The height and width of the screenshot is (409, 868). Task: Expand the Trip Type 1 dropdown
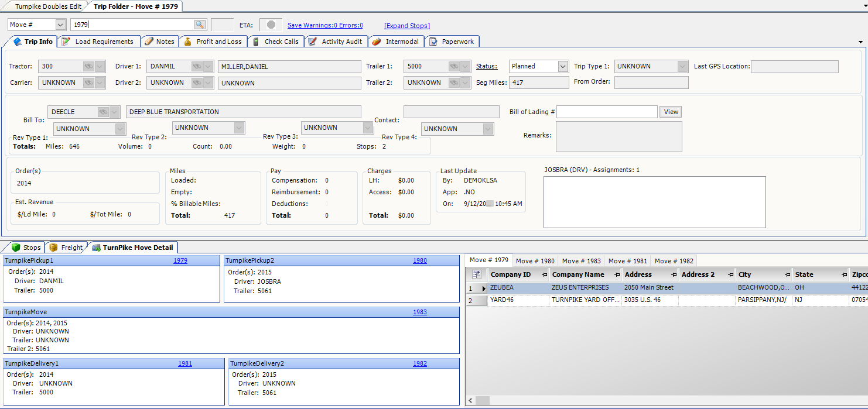point(682,67)
